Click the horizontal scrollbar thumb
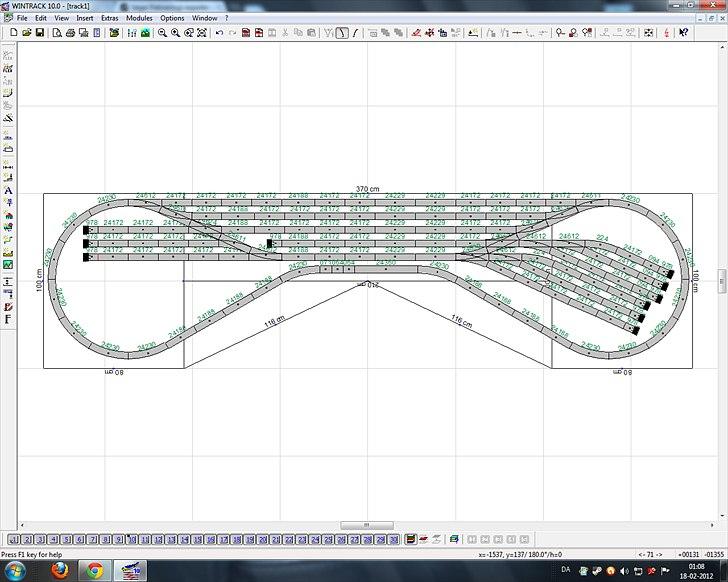This screenshot has height=582, width=728. pyautogui.click(x=366, y=526)
